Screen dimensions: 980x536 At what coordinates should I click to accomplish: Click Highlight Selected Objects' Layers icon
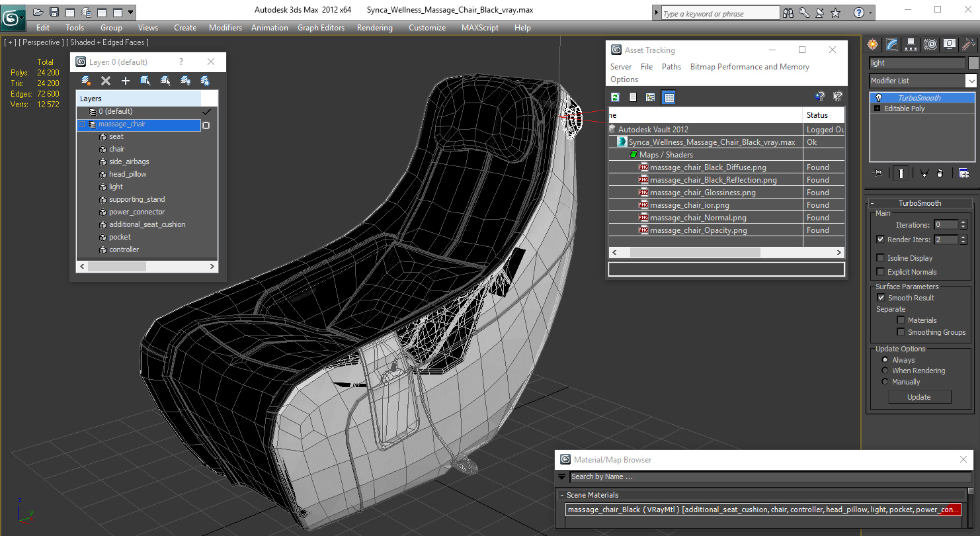[165, 81]
